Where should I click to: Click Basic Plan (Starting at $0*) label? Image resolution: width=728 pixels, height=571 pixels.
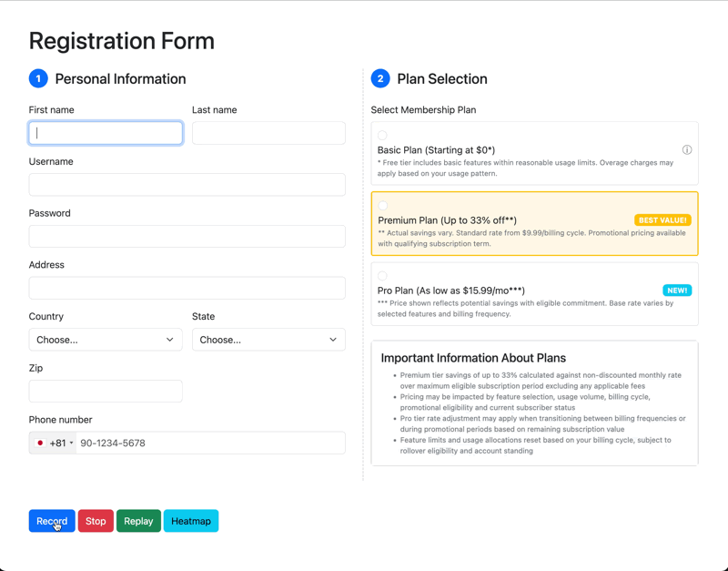[436, 150]
